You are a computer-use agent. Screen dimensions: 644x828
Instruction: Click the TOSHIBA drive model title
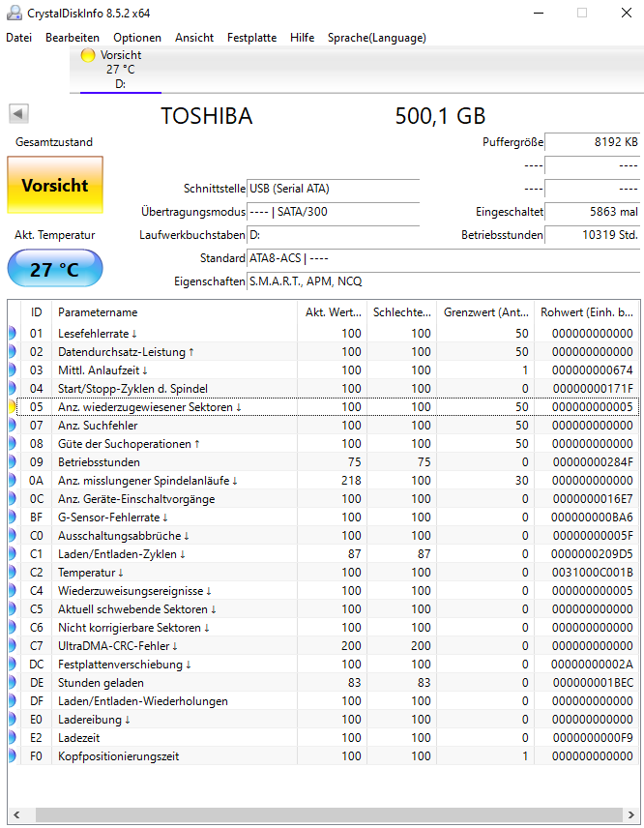[x=206, y=116]
